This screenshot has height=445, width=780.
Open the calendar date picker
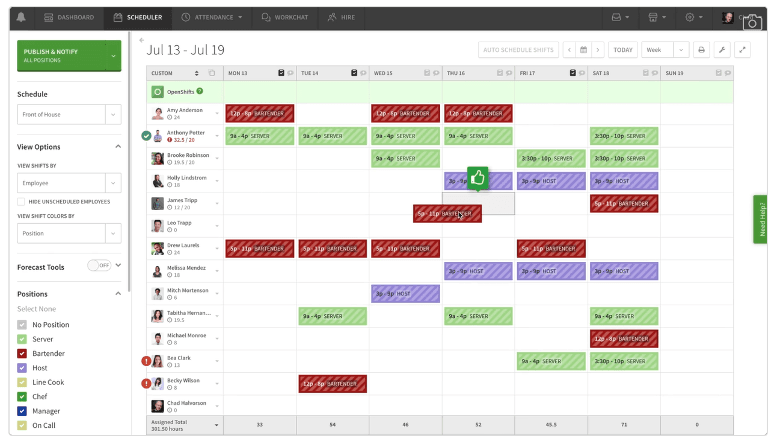click(x=583, y=49)
